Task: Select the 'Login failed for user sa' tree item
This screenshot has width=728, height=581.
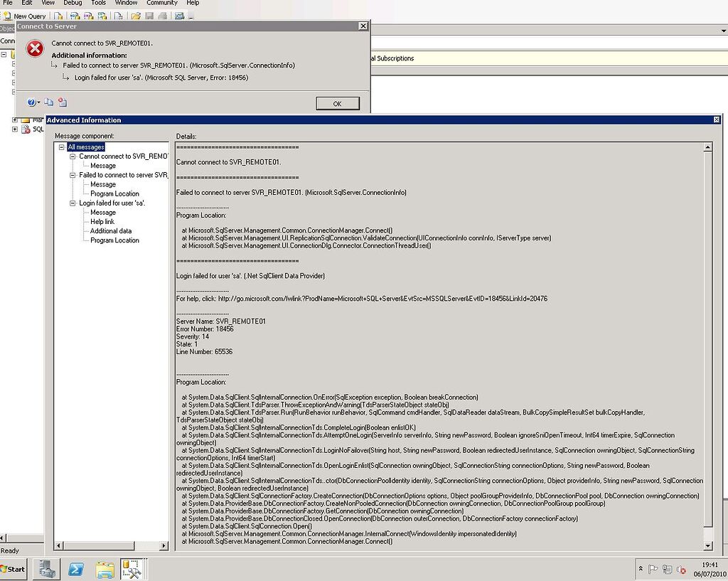Action: tap(111, 203)
